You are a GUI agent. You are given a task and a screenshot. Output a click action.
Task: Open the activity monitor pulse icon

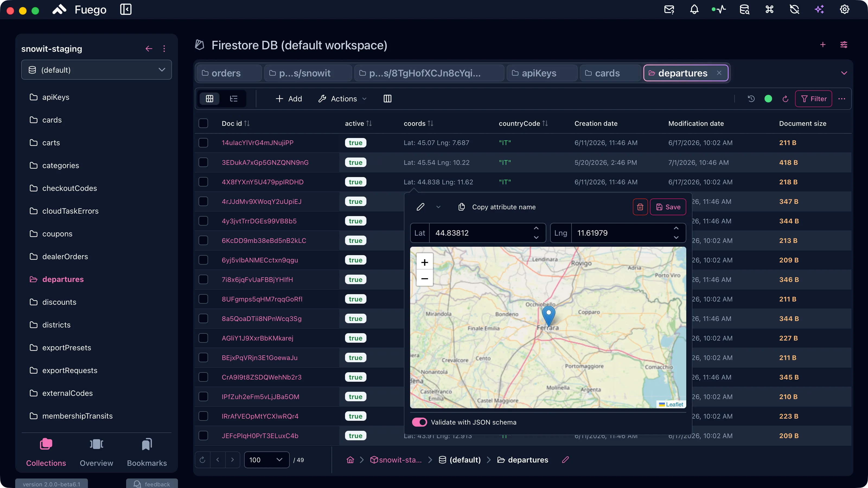tap(719, 9)
